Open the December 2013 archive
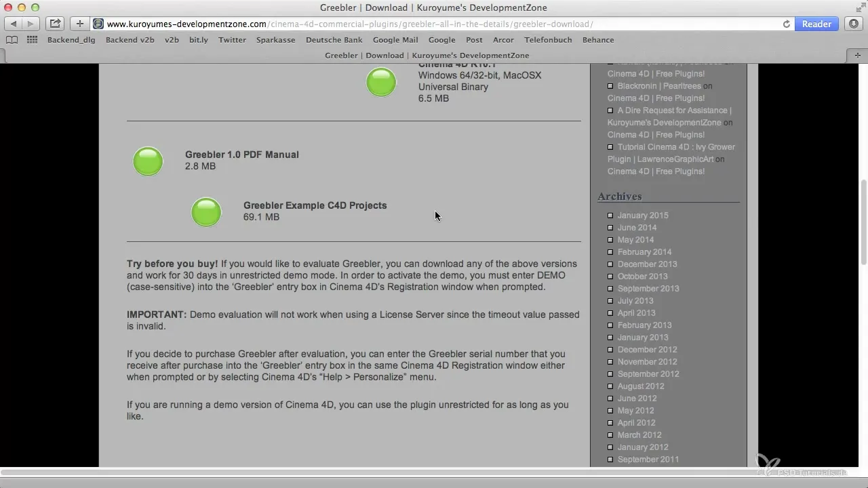868x488 pixels. [647, 264]
